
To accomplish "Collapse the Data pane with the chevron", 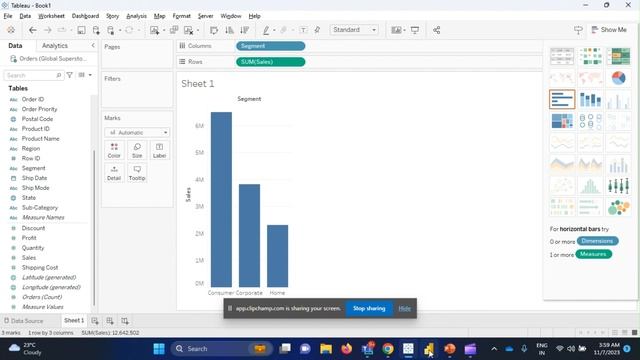I will [x=93, y=45].
